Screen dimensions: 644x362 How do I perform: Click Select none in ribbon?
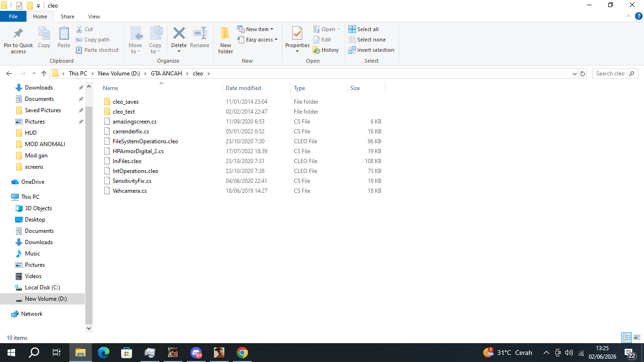point(367,40)
